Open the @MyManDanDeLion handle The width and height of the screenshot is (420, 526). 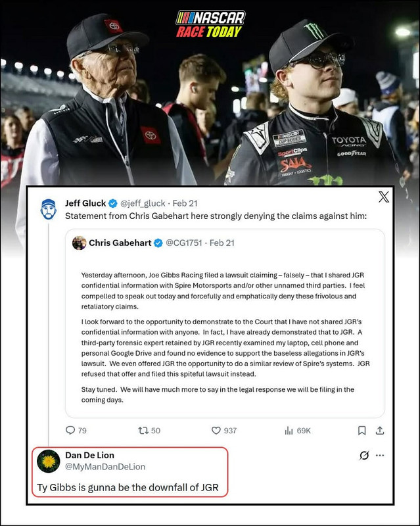point(105,467)
